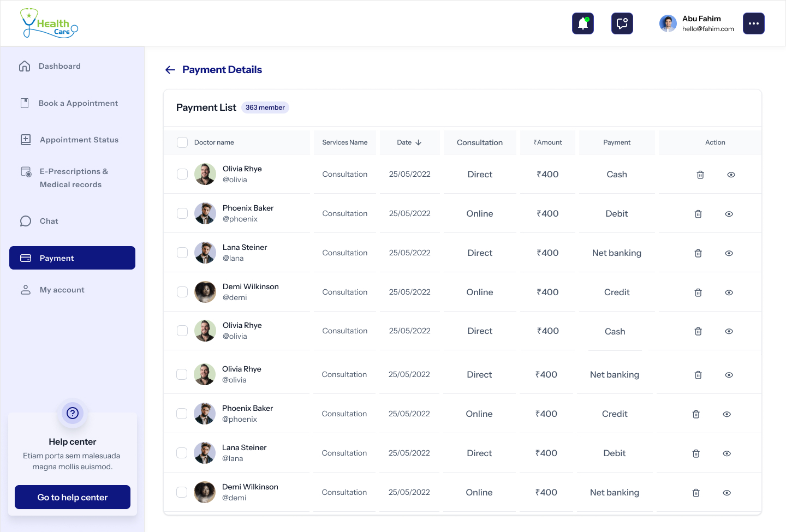Click the 363 member badge
Viewport: 786px width, 532px height.
(x=265, y=107)
